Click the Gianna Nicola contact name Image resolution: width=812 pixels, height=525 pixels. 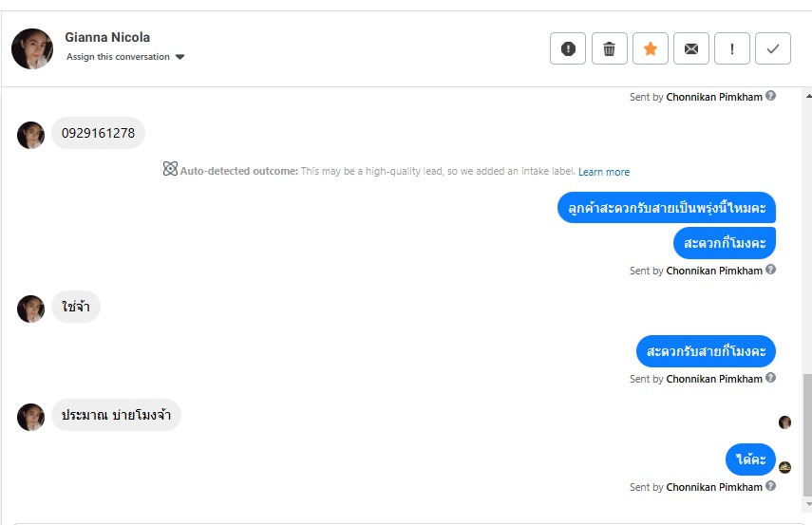click(107, 37)
